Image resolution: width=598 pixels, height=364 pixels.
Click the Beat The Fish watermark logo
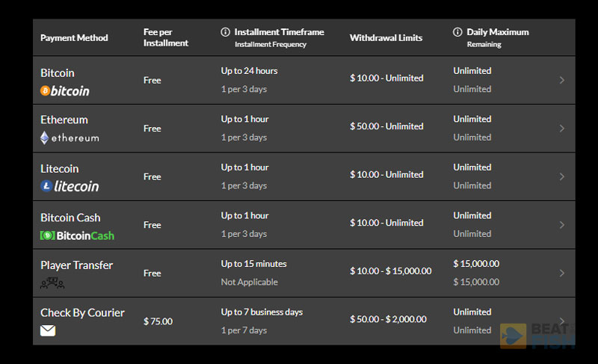pos(537,336)
